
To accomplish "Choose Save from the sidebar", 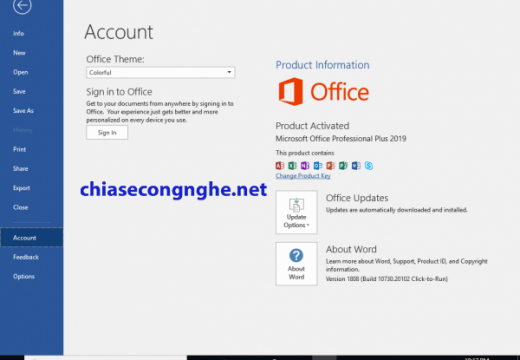I will click(x=19, y=91).
